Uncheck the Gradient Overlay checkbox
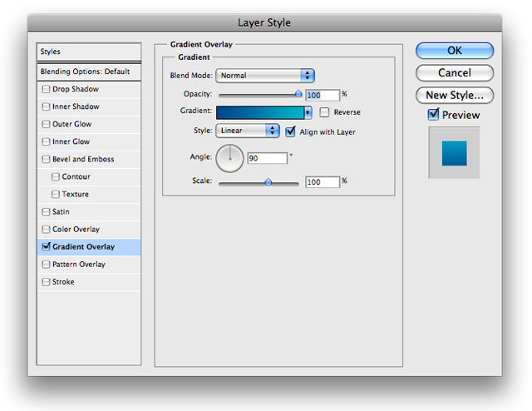 tap(46, 246)
